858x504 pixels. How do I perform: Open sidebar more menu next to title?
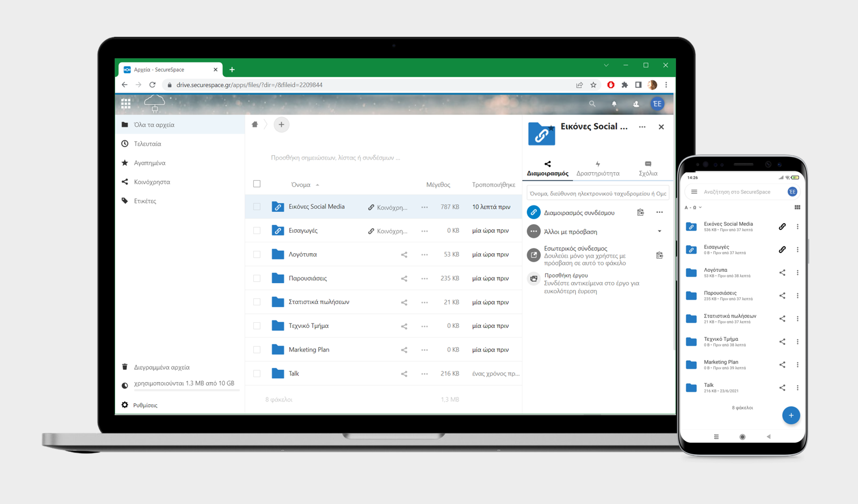tap(642, 127)
